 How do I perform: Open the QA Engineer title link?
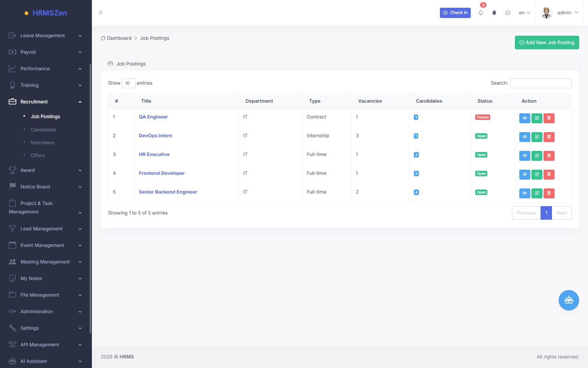point(153,117)
